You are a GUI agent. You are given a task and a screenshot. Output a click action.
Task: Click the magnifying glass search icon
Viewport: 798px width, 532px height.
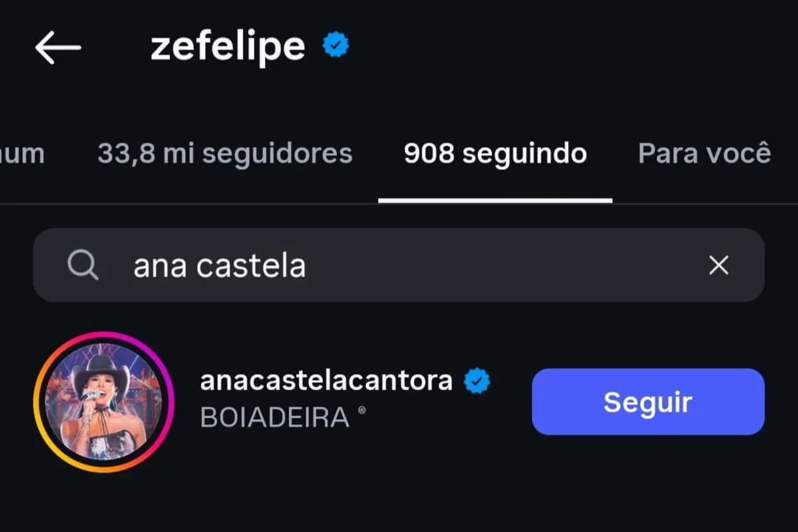coord(83,266)
